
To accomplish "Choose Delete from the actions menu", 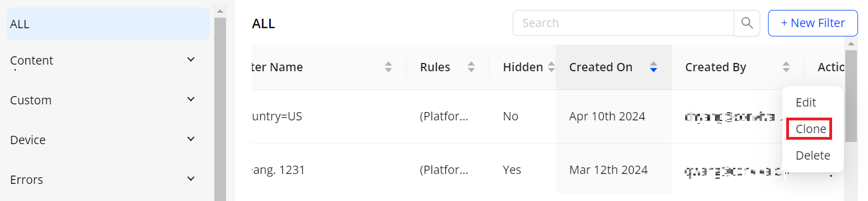I will 813,156.
